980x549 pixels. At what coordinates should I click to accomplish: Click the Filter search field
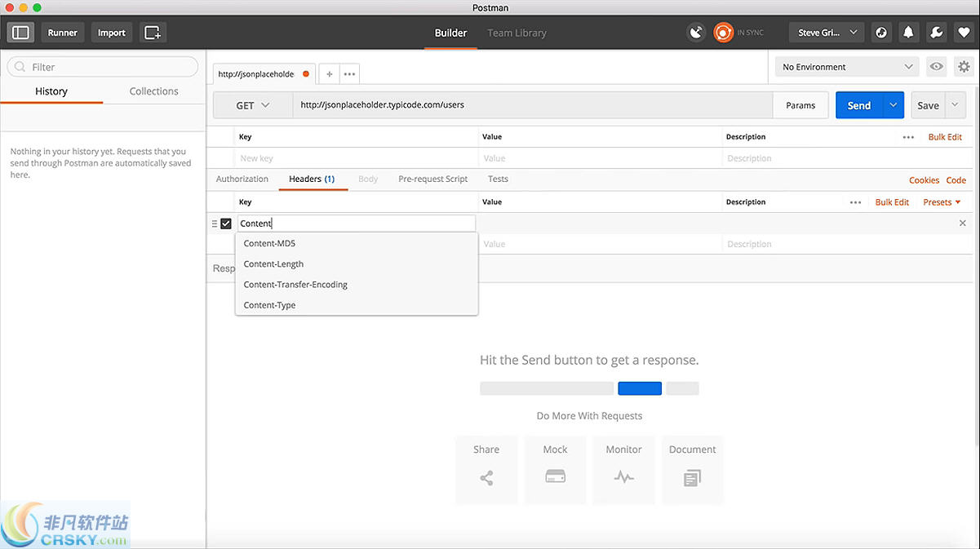(x=103, y=67)
